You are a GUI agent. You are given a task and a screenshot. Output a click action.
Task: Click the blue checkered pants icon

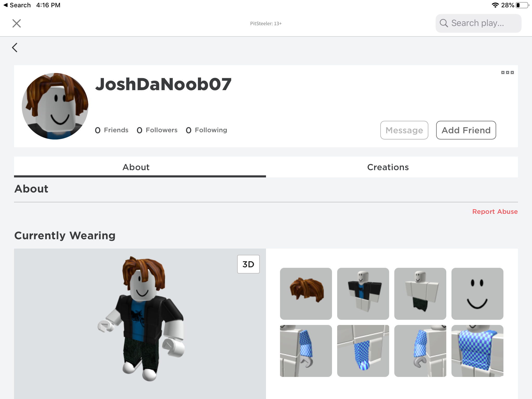point(363,350)
